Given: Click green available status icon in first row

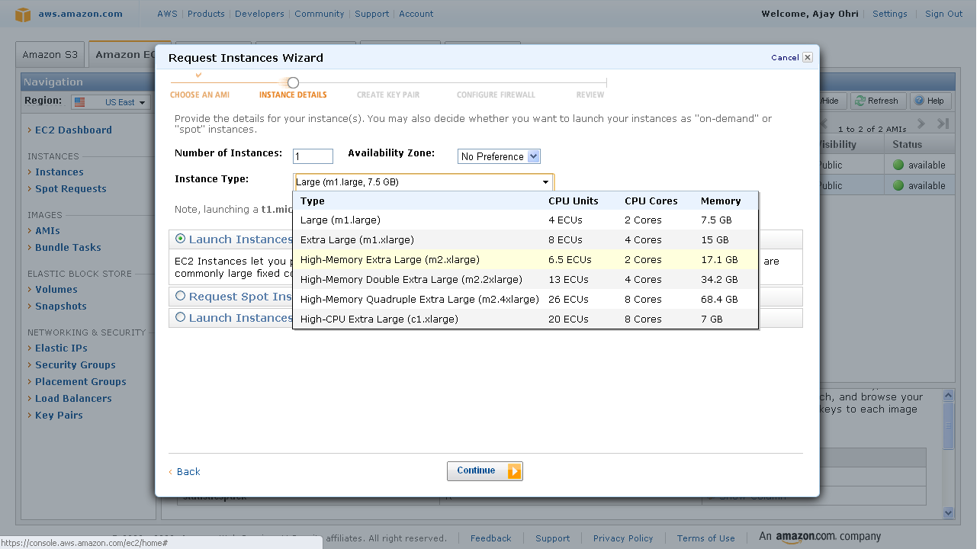Looking at the screenshot, I should pos(898,165).
